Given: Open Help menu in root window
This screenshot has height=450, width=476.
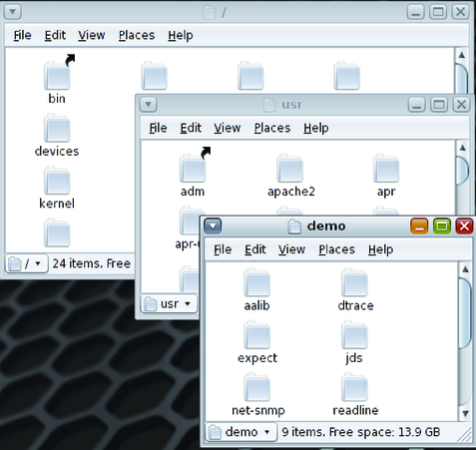Looking at the screenshot, I should pos(181,35).
